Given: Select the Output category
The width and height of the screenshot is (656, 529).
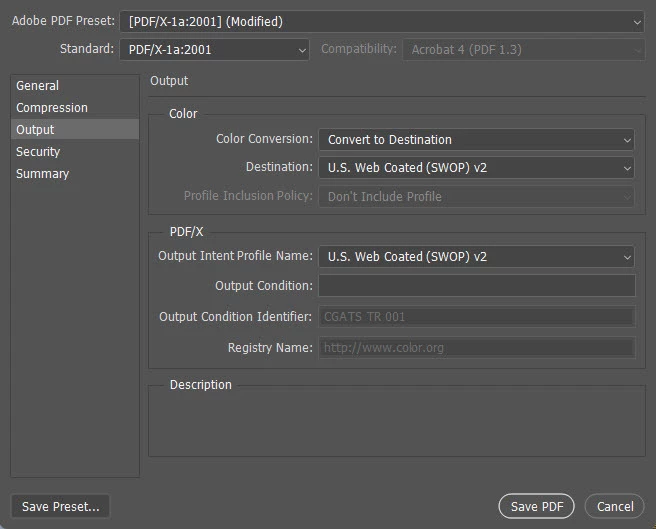Looking at the screenshot, I should click(x=75, y=130).
